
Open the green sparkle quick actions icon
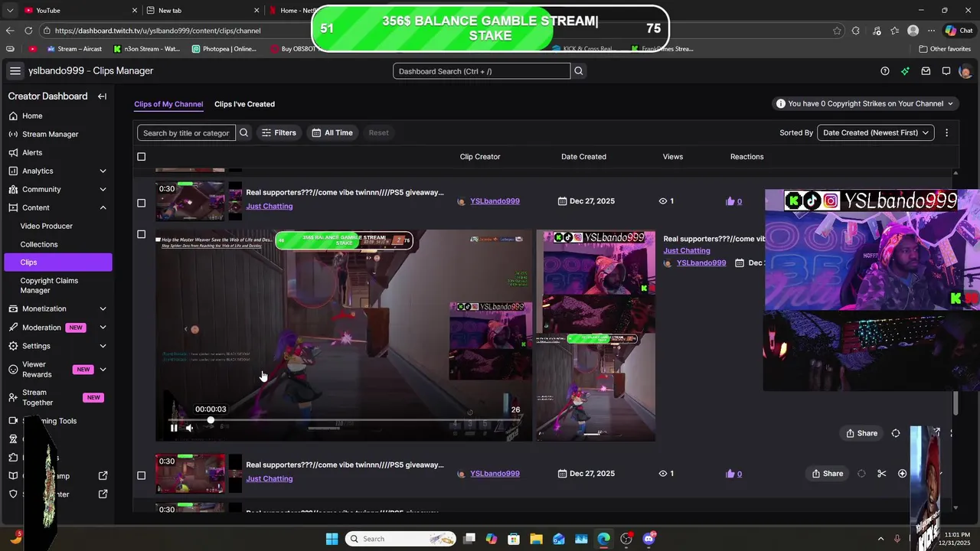[x=905, y=71]
